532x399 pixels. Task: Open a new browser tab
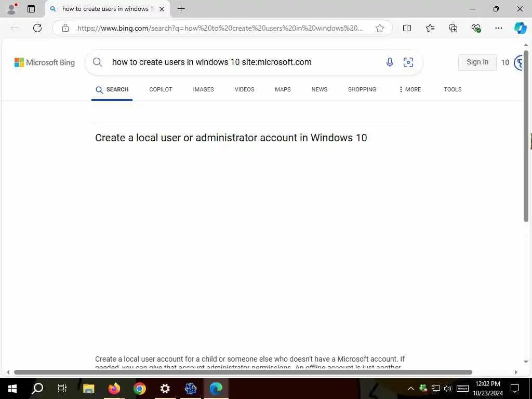[181, 9]
